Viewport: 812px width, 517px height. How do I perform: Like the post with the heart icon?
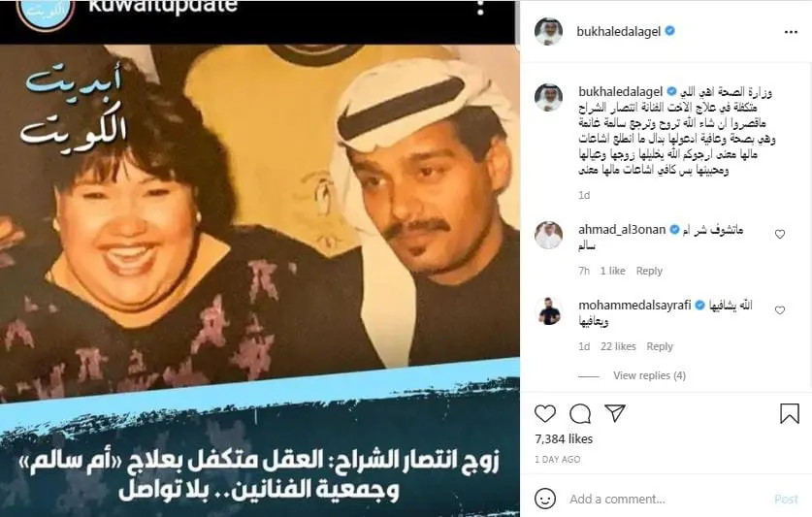pos(545,413)
